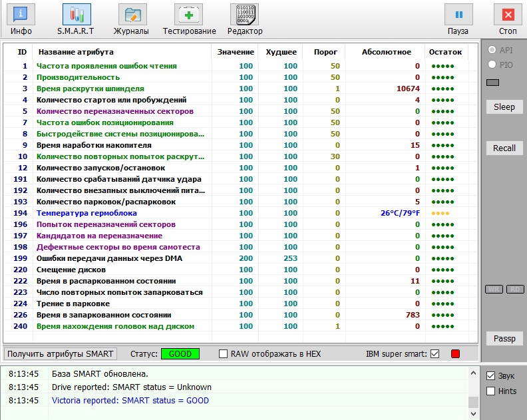Click the Значение column header

[x=236, y=52]
